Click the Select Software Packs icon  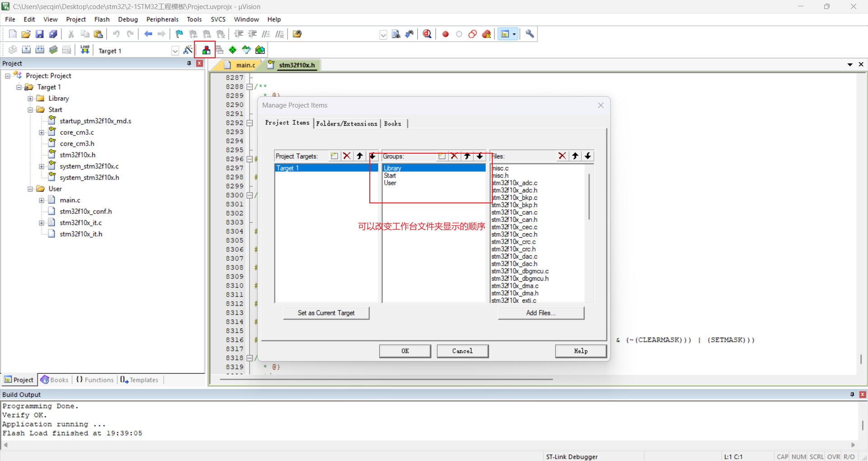246,50
